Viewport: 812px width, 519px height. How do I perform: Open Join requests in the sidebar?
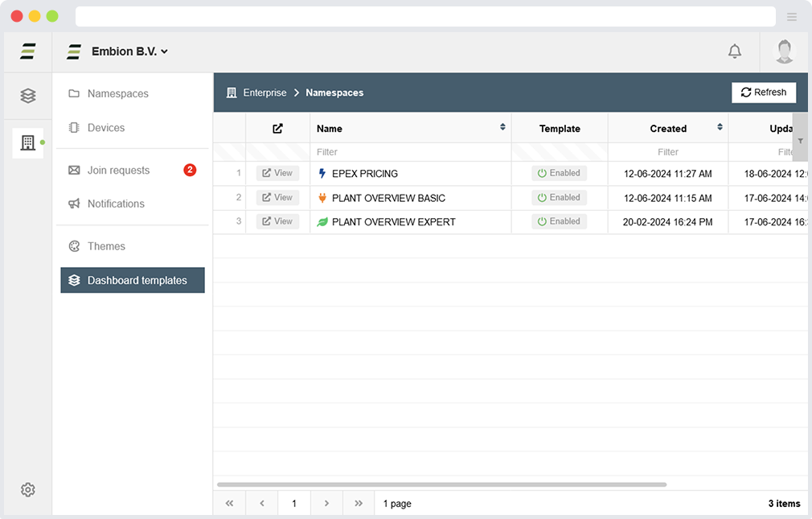click(118, 171)
